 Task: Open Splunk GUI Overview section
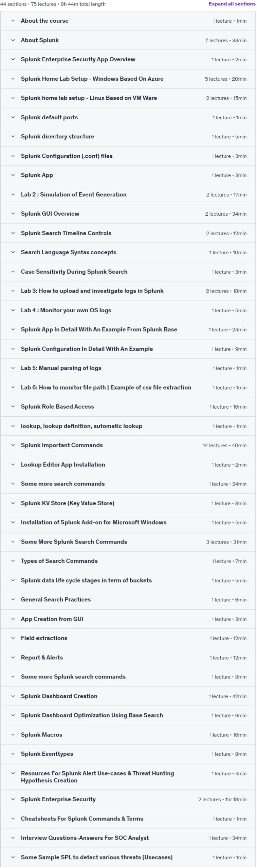point(128,214)
